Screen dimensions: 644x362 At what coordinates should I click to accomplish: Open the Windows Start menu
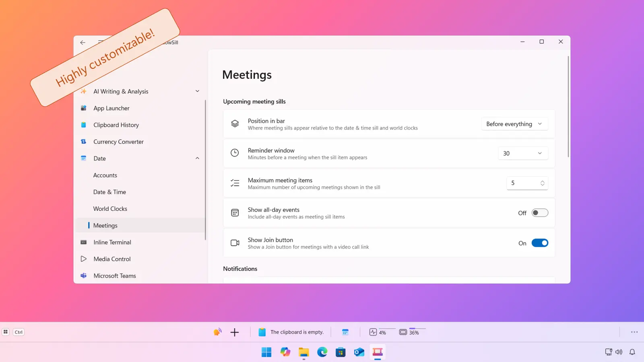tap(266, 352)
